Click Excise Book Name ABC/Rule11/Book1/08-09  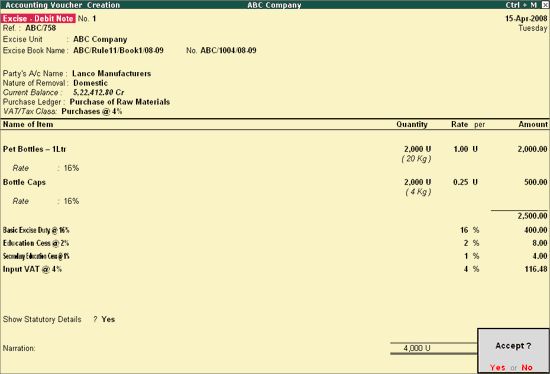(118, 51)
